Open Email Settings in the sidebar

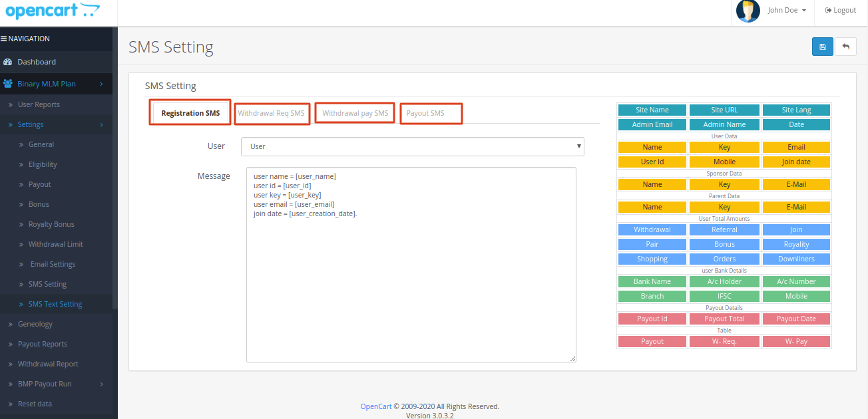point(53,264)
